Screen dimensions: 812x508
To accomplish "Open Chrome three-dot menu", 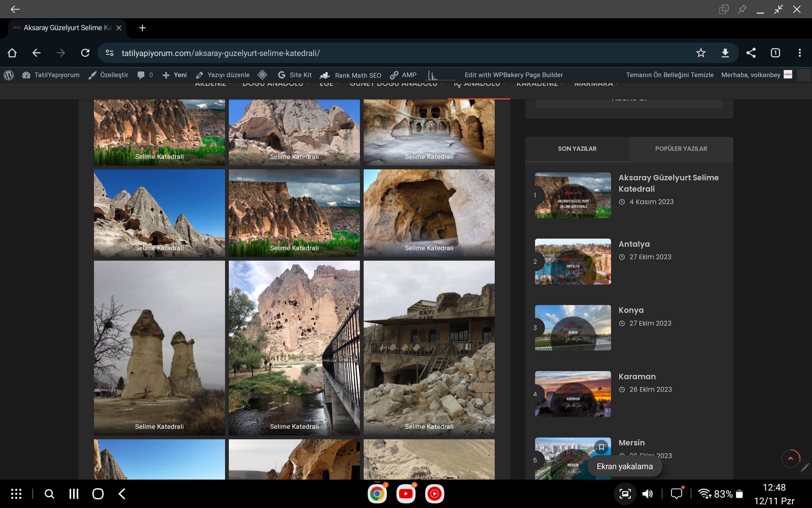I will (800, 53).
